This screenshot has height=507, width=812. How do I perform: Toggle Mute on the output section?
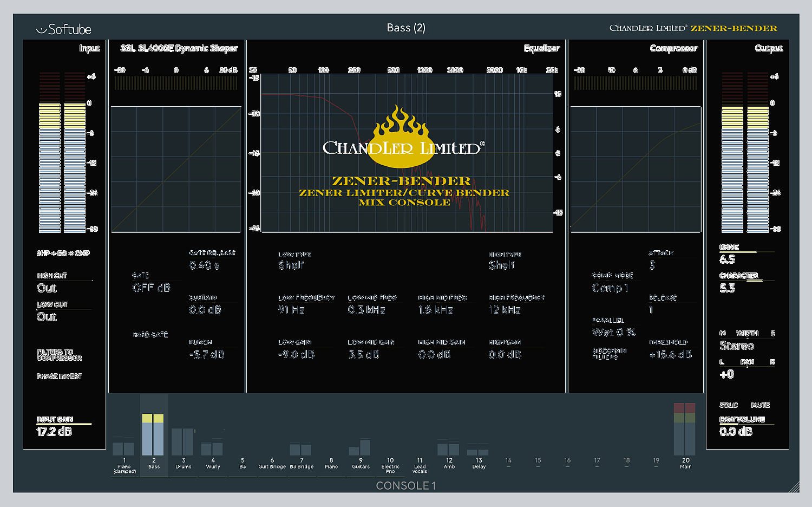coord(761,405)
